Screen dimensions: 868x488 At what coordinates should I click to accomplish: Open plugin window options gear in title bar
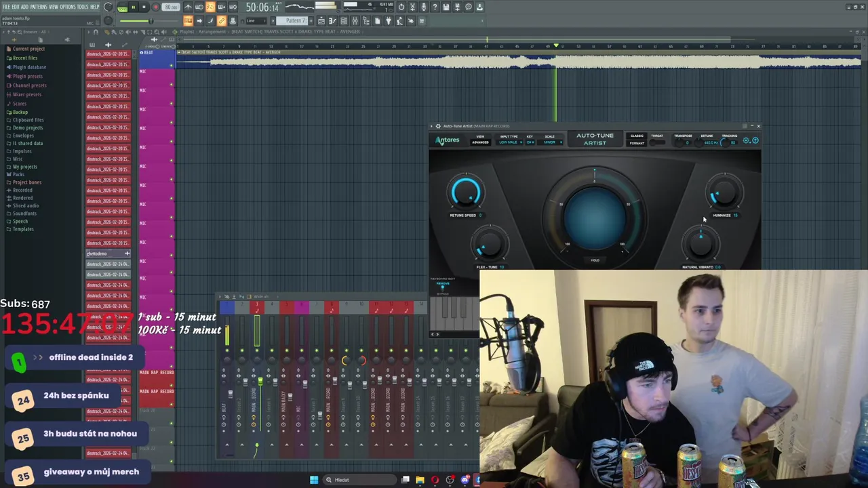point(438,126)
